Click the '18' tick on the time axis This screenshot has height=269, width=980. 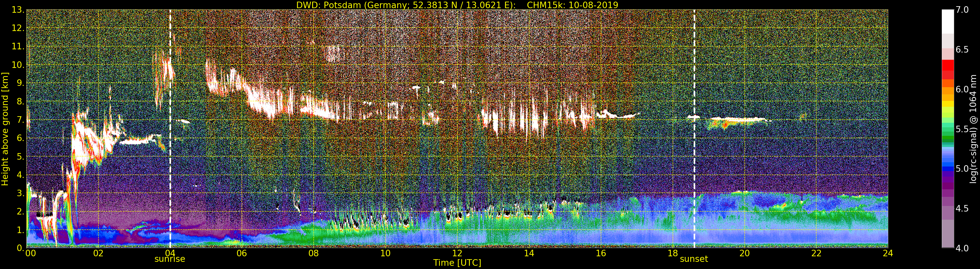click(673, 253)
